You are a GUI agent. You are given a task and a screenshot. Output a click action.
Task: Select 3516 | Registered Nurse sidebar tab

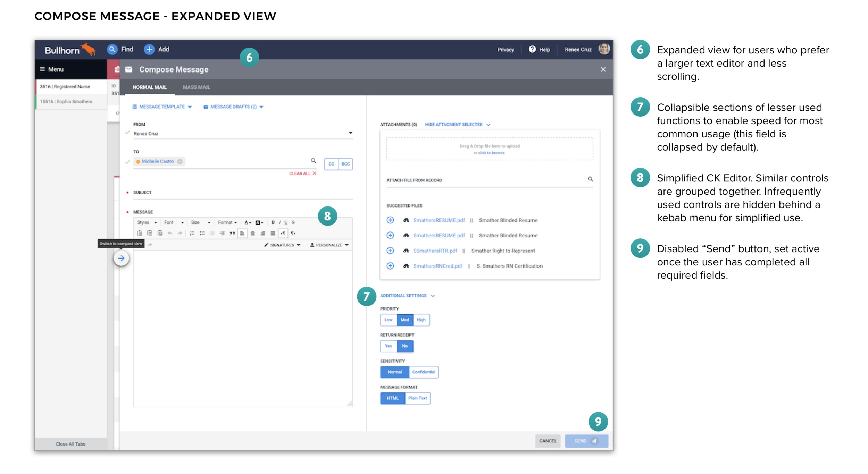tap(71, 87)
